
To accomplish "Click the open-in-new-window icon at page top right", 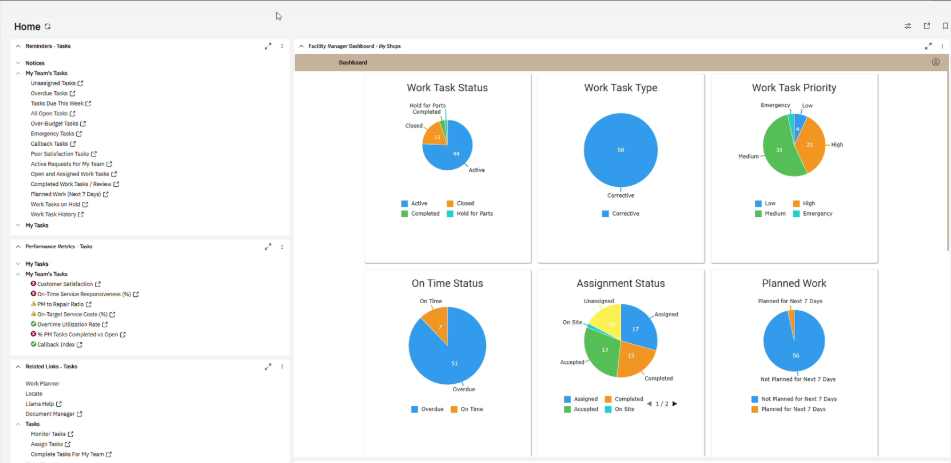I will tap(927, 26).
